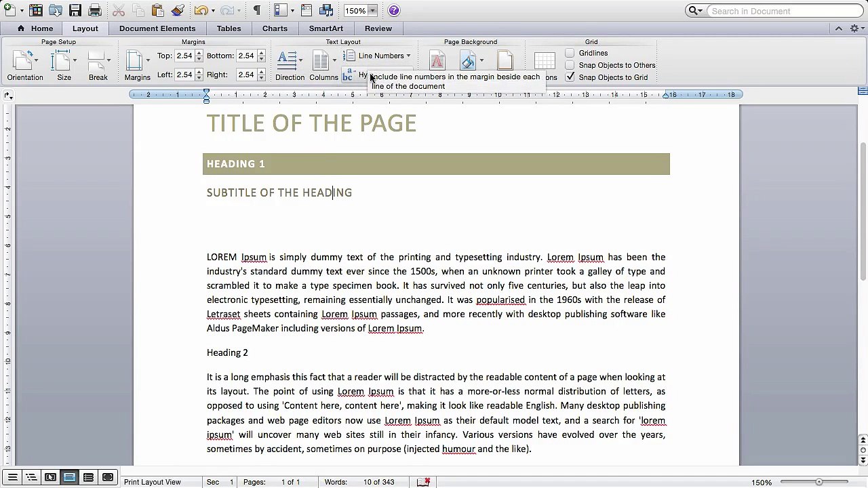The image size is (868, 488).
Task: Enable Snap Objects to Others checkbox
Action: pos(570,65)
